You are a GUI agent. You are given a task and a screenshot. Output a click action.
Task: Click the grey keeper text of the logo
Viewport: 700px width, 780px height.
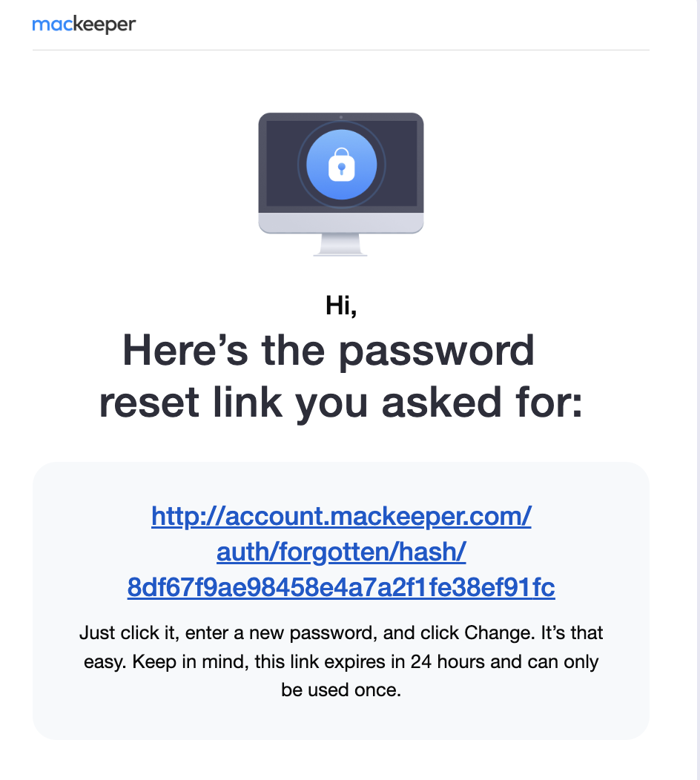click(105, 25)
